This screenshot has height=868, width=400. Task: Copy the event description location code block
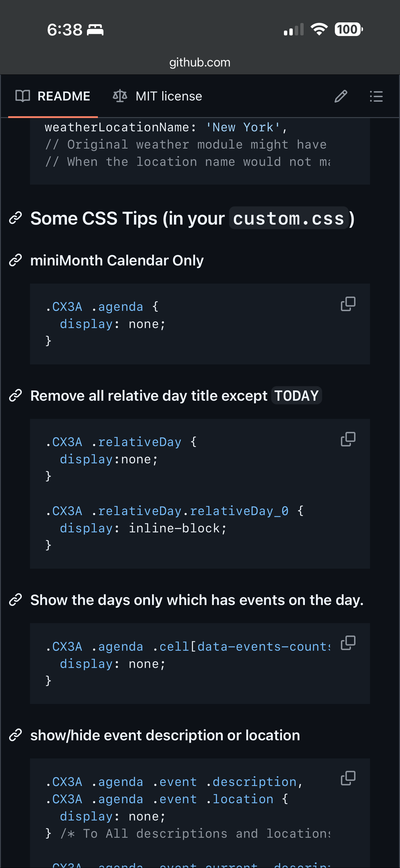point(348,778)
